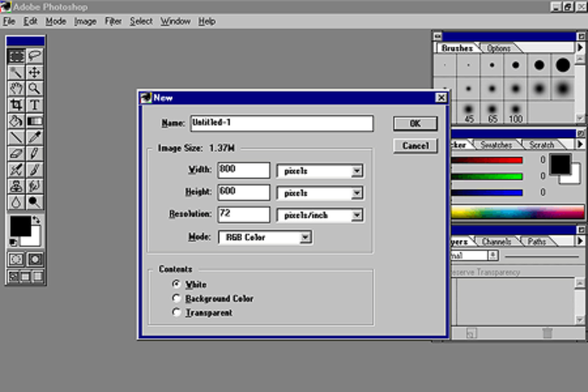Choose the Eraser tool
This screenshot has width=588, height=392.
tap(16, 154)
